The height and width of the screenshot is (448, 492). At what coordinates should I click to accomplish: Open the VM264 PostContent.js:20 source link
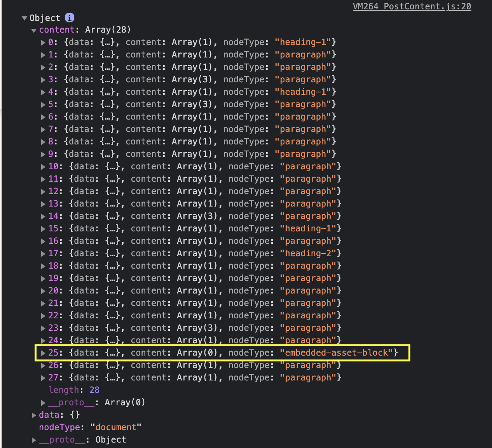[412, 7]
